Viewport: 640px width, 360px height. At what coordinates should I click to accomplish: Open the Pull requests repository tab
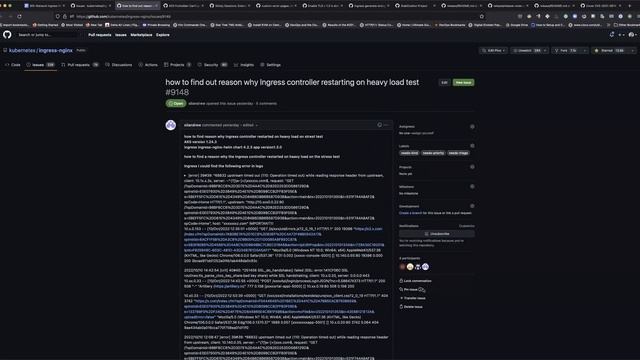coord(80,65)
